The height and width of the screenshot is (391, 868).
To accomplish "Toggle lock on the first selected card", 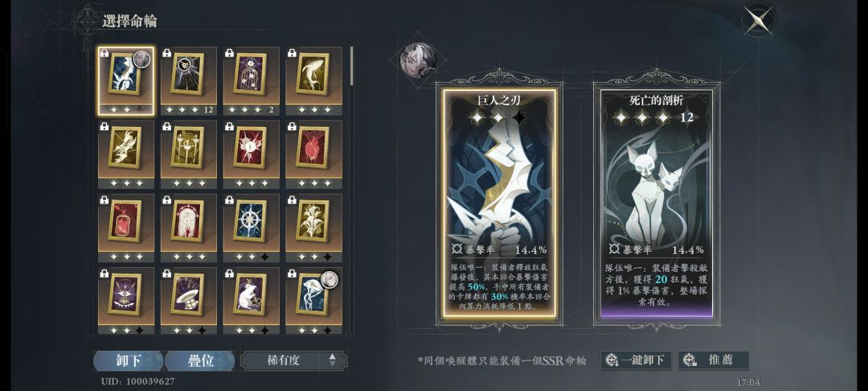I will [x=104, y=54].
